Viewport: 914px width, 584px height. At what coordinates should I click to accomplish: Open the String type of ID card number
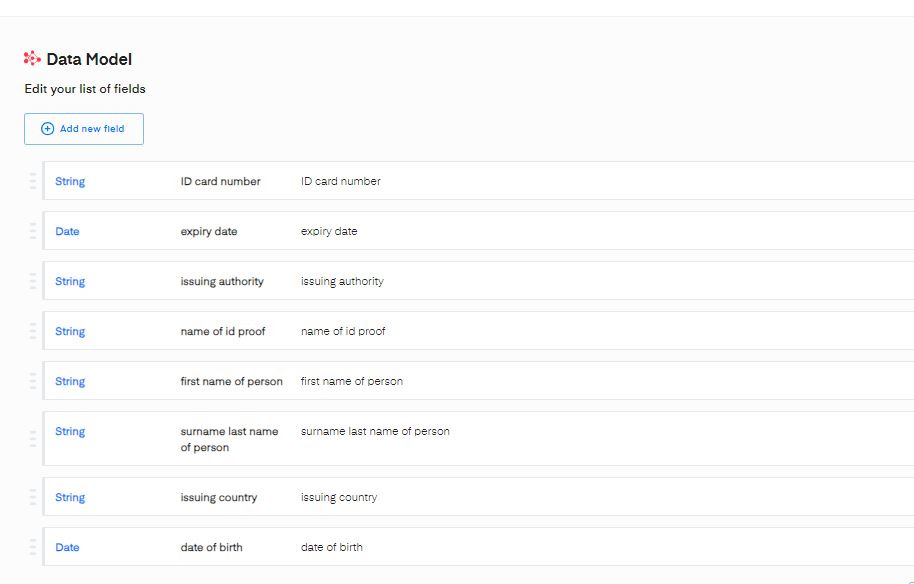(x=70, y=181)
